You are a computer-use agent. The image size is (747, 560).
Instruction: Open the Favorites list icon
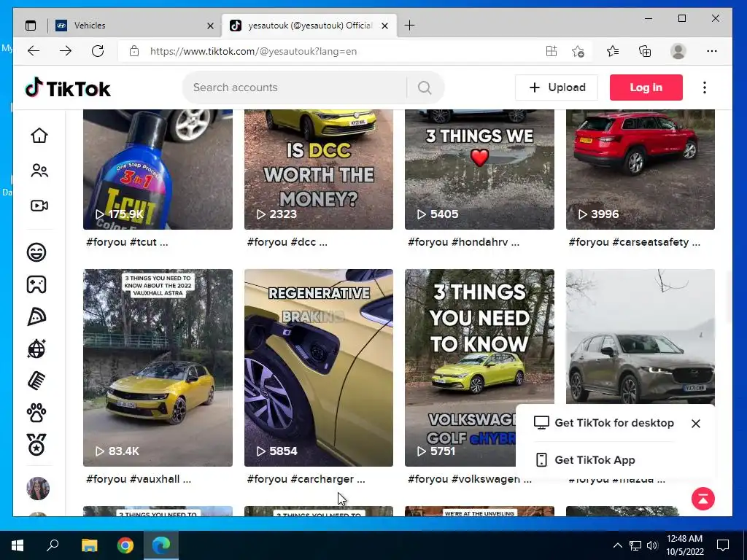(613, 51)
